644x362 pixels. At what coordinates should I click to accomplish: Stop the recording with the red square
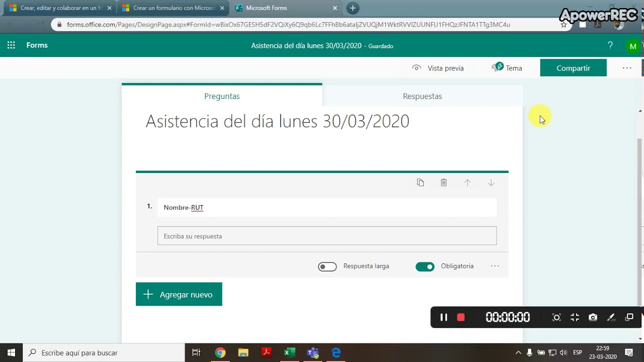pyautogui.click(x=460, y=317)
